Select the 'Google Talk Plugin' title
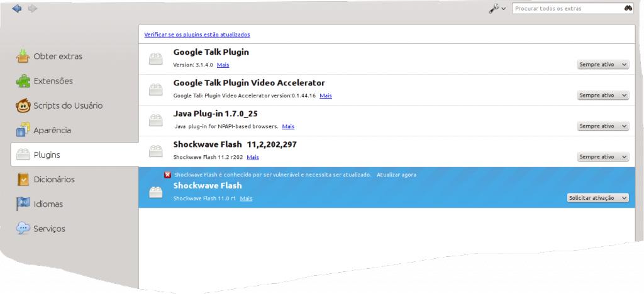 (211, 52)
